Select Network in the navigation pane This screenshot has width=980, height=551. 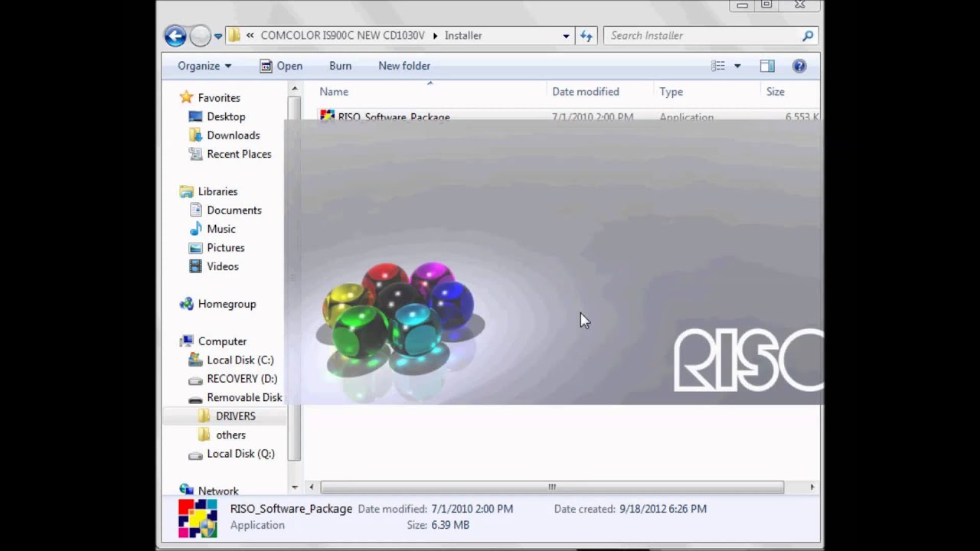pos(218,491)
